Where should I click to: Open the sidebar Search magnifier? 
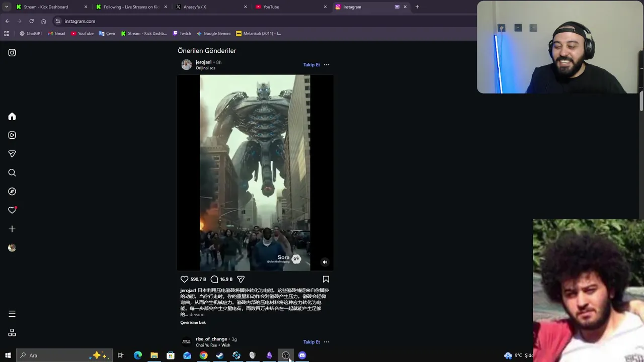pyautogui.click(x=12, y=173)
